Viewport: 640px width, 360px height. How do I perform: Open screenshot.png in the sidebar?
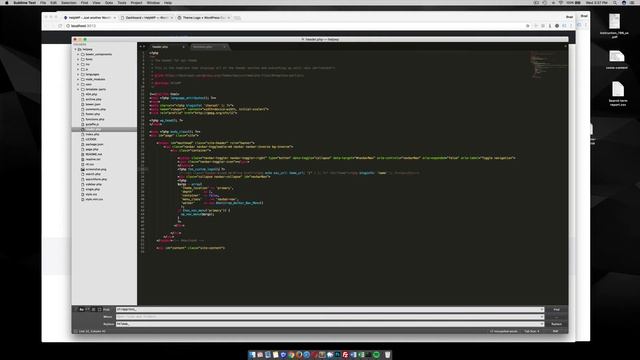pos(96,169)
